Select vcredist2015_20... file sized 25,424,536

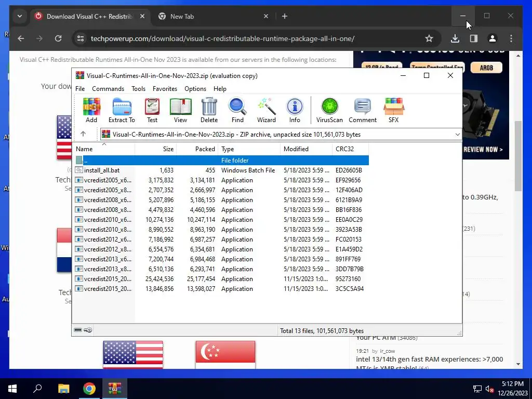tap(221, 279)
